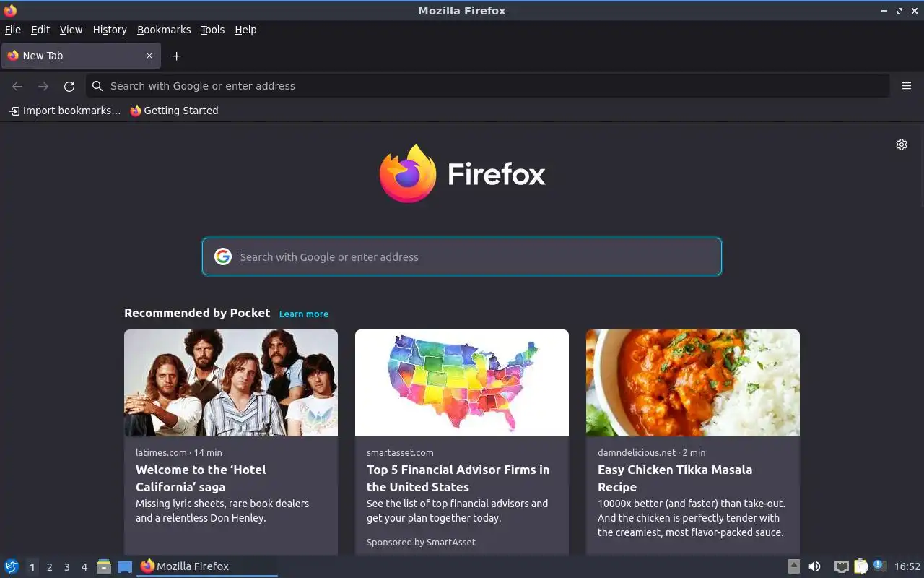
Task: Click the removable media eject tray icon
Action: pyautogui.click(x=793, y=566)
